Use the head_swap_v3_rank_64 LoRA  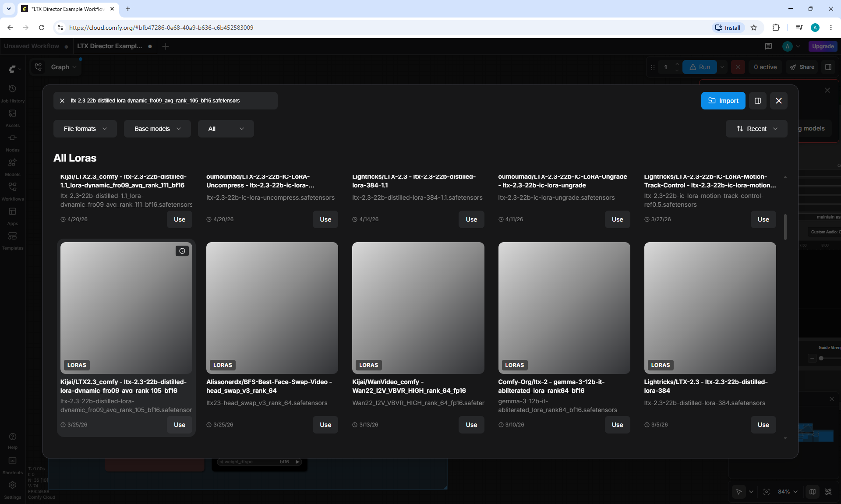(325, 425)
